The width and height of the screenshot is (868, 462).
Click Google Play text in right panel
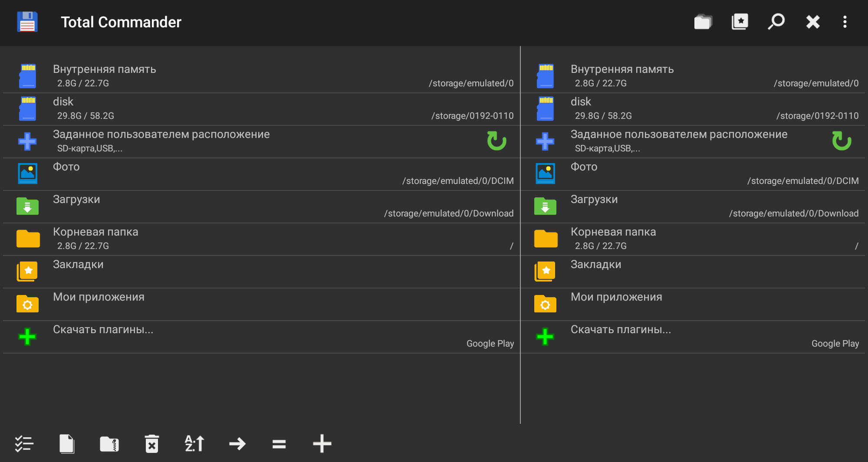tap(835, 344)
